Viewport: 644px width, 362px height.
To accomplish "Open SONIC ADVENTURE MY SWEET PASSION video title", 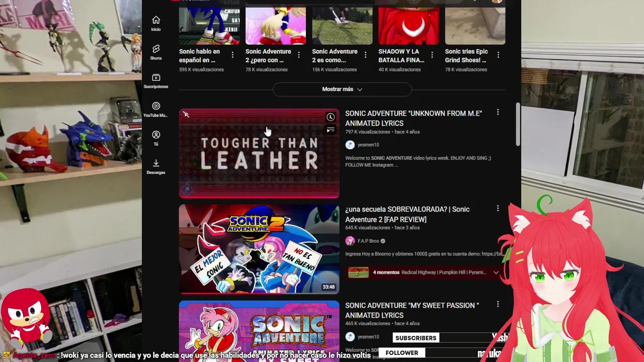I will pos(412,310).
